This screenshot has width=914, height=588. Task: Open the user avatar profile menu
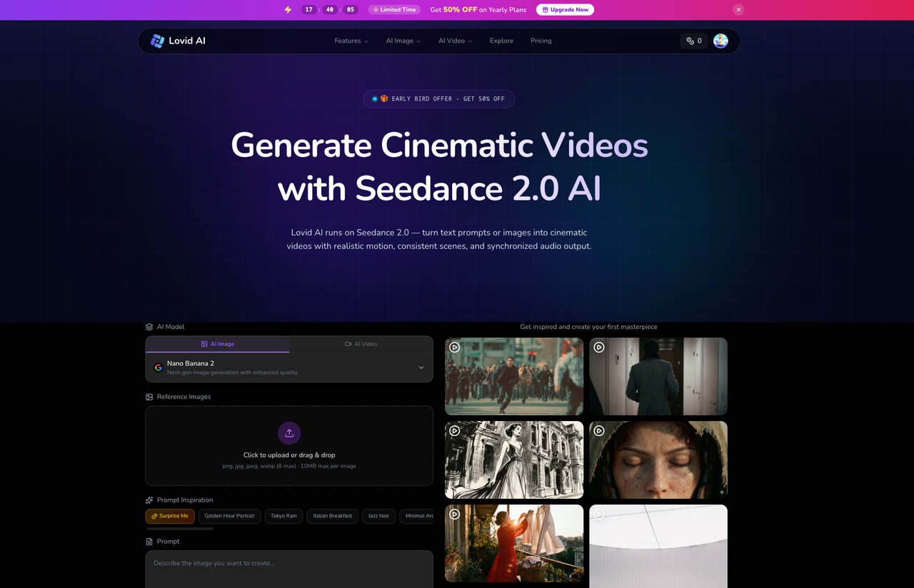pyautogui.click(x=720, y=41)
